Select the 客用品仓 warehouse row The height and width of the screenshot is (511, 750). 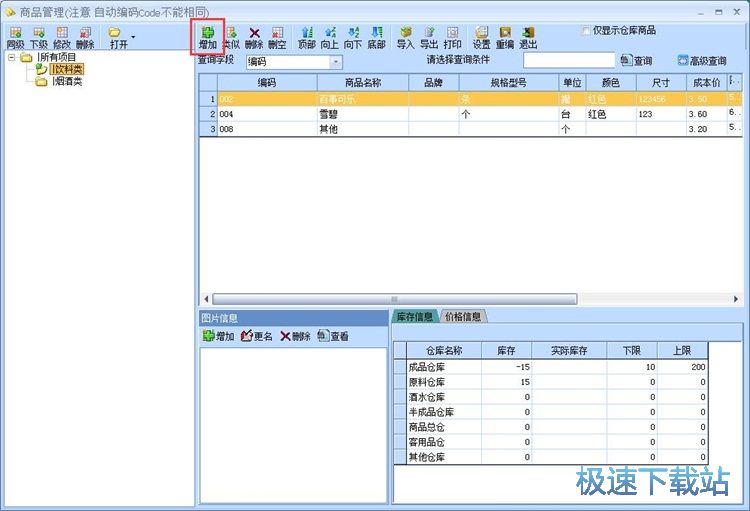coord(551,442)
